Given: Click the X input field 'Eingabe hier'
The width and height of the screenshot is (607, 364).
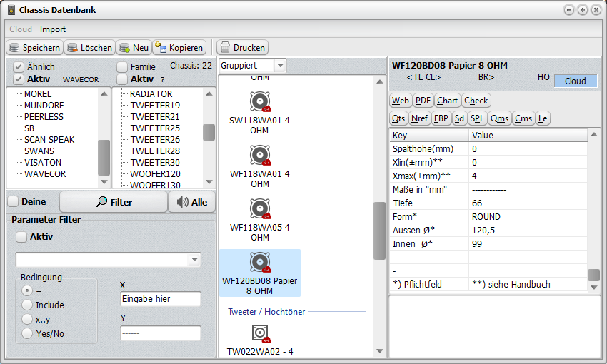Looking at the screenshot, I should [x=160, y=299].
